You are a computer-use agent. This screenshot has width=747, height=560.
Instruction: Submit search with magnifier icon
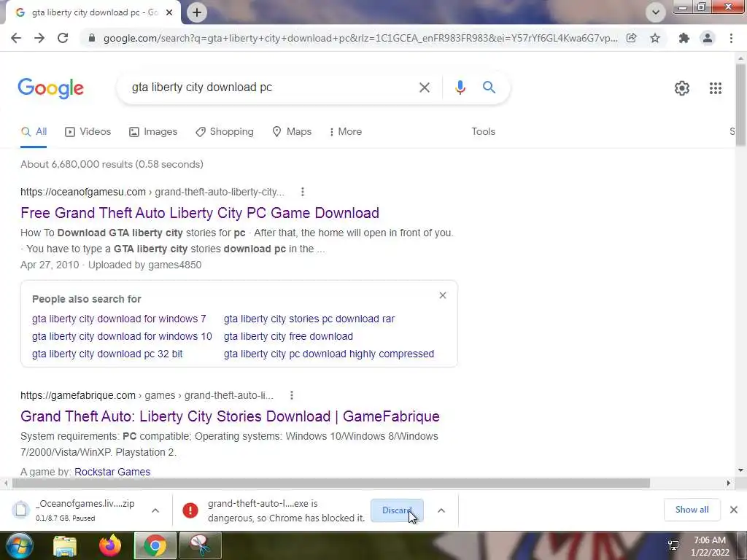pos(489,87)
